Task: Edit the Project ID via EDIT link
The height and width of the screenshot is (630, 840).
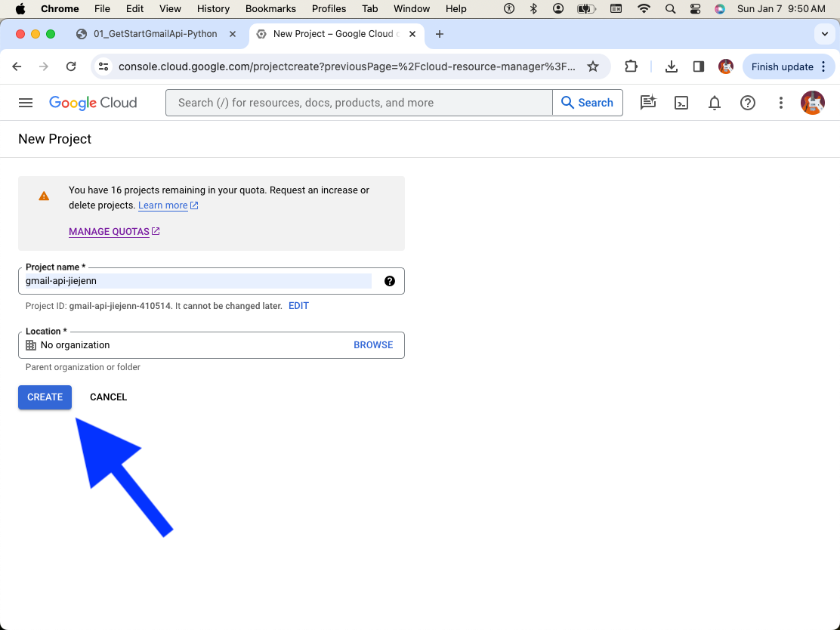Action: (298, 306)
